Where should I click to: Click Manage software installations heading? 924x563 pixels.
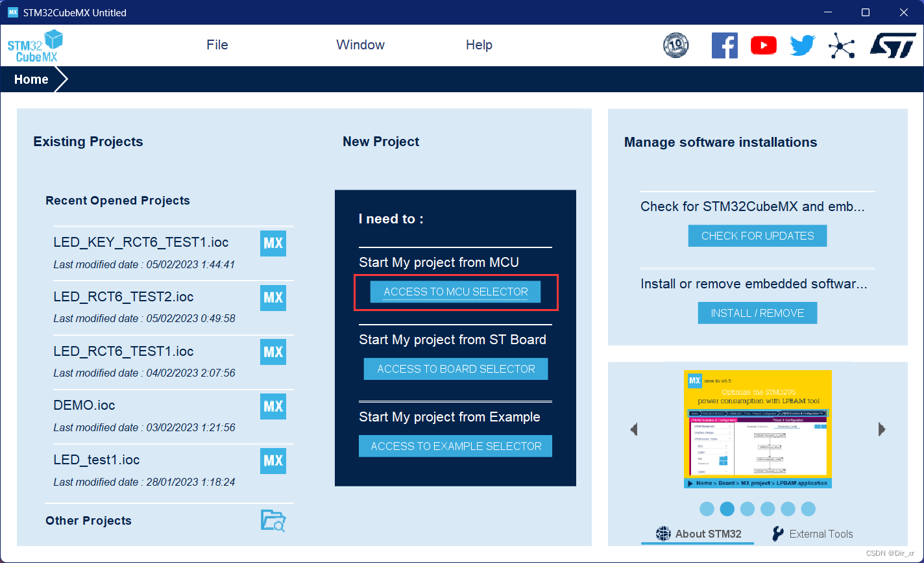[x=720, y=142]
